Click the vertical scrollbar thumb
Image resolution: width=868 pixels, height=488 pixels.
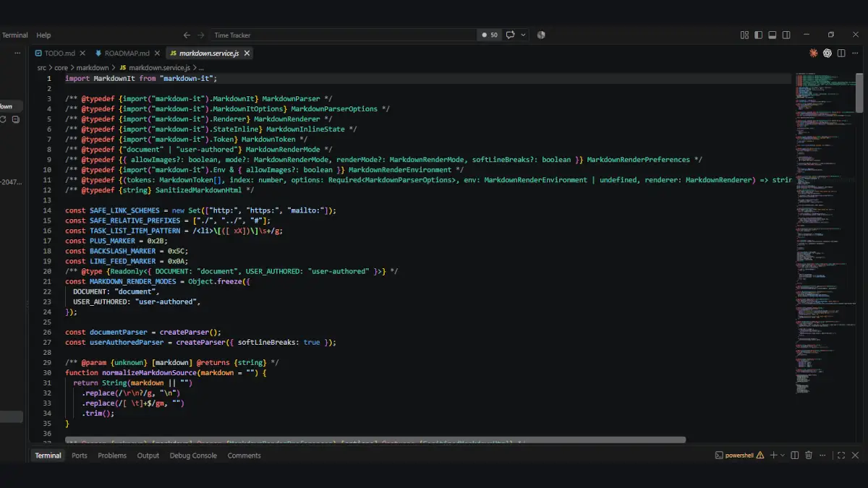(859, 93)
